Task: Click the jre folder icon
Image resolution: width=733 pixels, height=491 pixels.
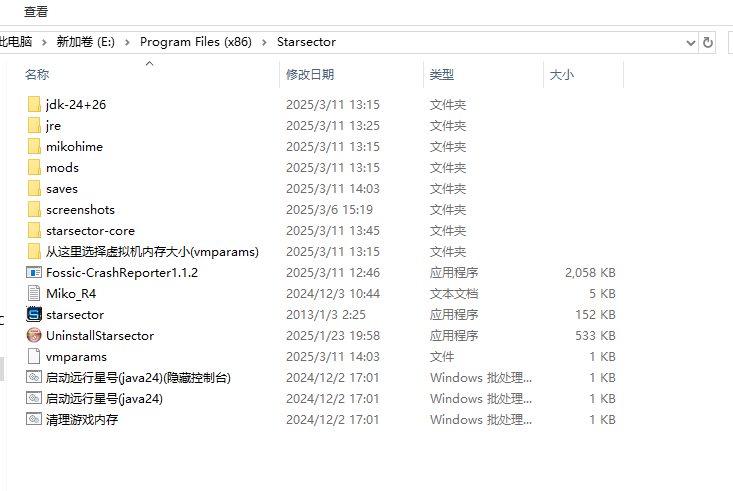Action: (34, 125)
